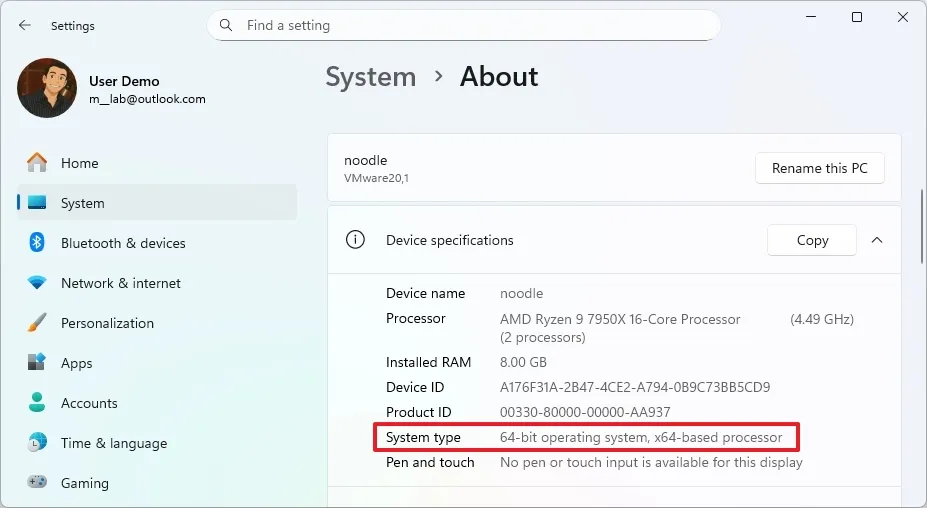Click the Accounts person icon

coord(37,402)
